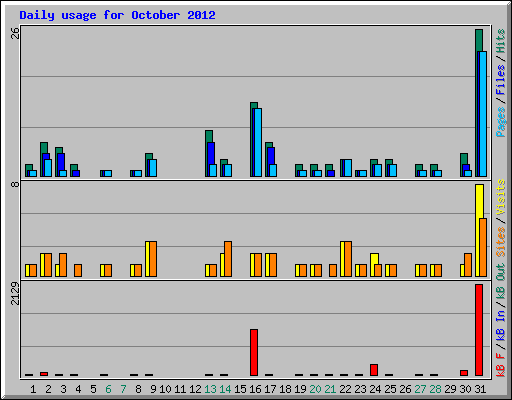Select the cyan Pages bar for day 22
This screenshot has height=400, width=512.
348,168
